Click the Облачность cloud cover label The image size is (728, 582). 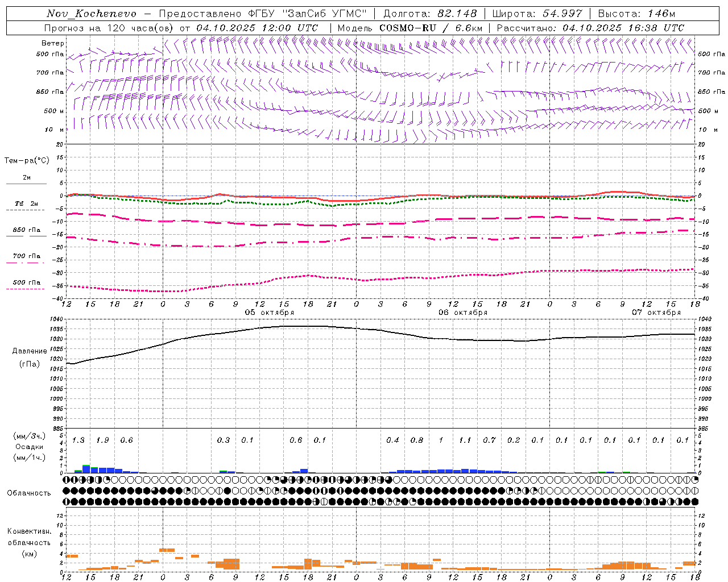pos(29,493)
